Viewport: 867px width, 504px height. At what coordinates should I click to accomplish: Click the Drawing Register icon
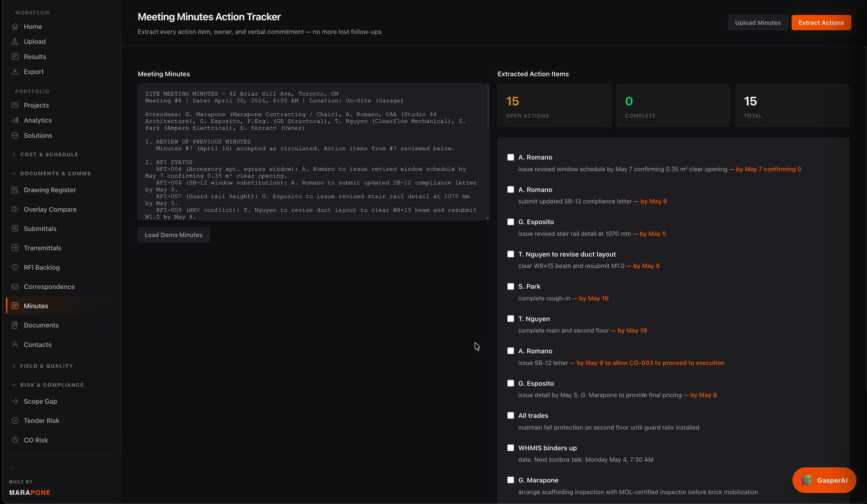[x=15, y=190]
